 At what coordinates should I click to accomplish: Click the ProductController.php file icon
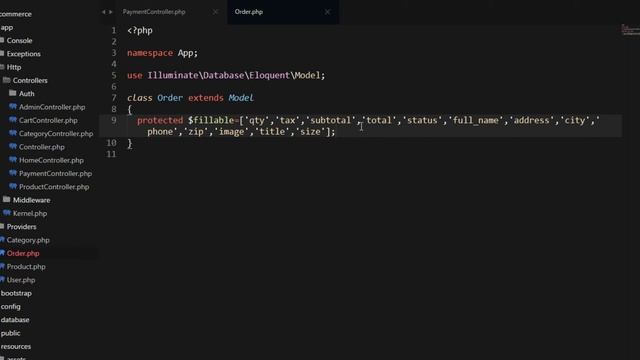[13, 187]
